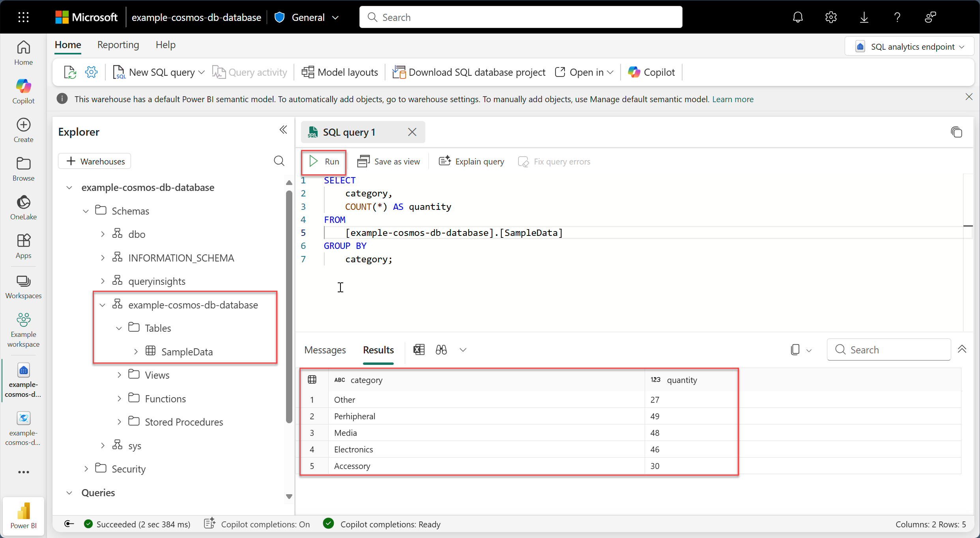Open OneLake in the left sidebar

coord(23,207)
